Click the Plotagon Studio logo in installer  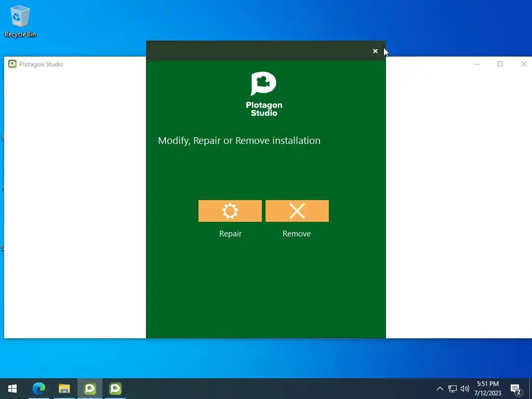tap(264, 94)
